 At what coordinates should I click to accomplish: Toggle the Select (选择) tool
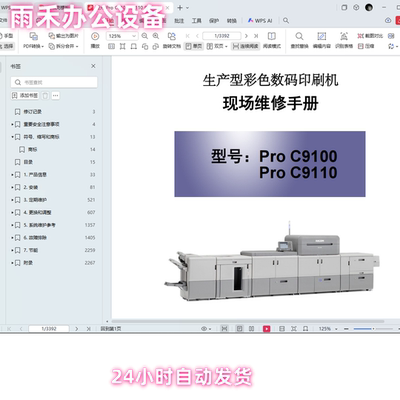click(x=7, y=46)
